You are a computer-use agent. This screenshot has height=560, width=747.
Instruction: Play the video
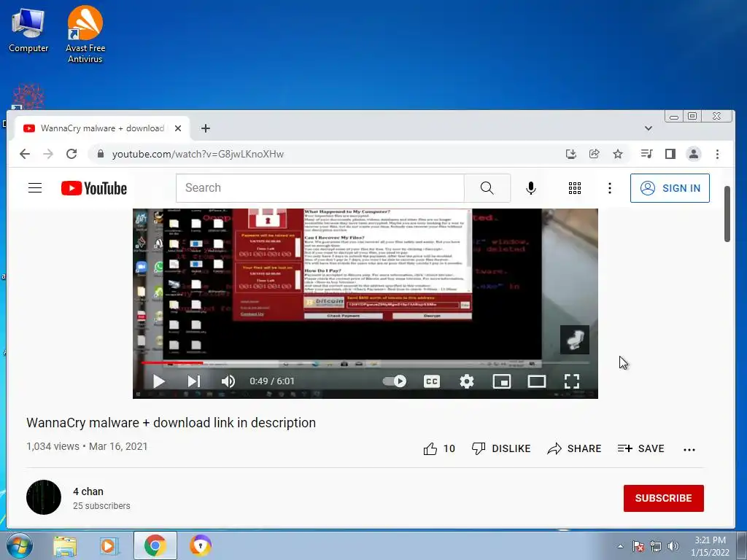point(158,381)
